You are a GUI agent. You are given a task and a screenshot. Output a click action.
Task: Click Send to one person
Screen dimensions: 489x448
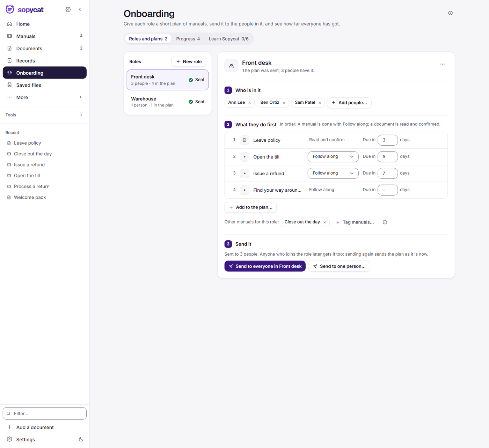tap(339, 266)
